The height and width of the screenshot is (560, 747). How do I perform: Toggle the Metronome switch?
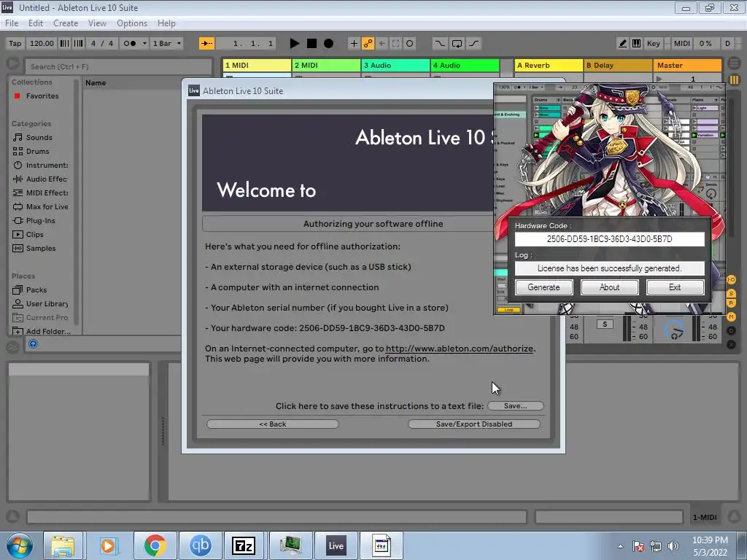coord(129,43)
